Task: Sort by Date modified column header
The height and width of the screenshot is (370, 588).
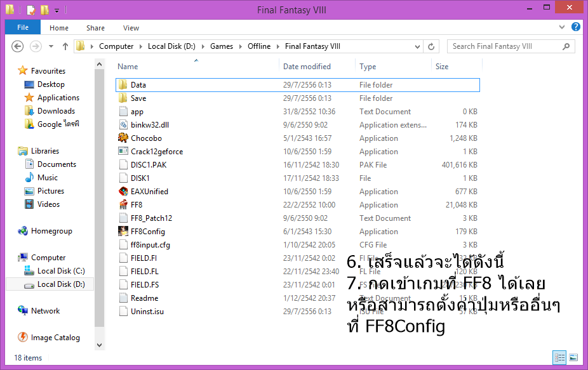Action: click(x=307, y=67)
